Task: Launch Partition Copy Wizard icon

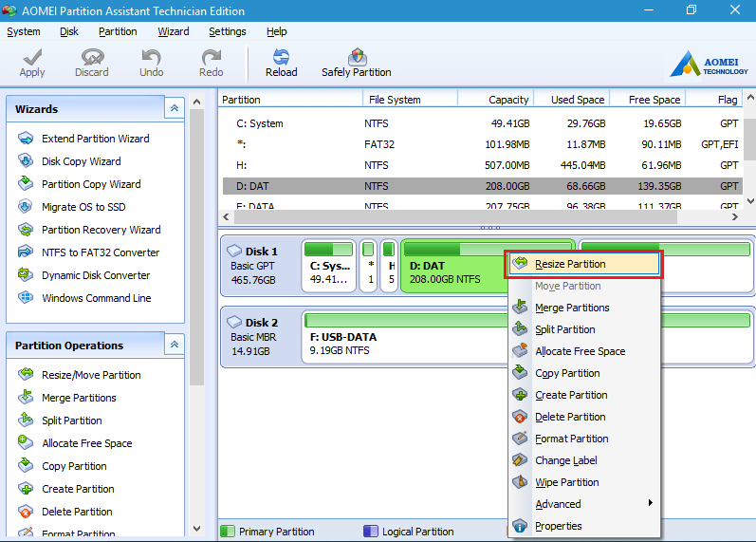Action: [26, 184]
